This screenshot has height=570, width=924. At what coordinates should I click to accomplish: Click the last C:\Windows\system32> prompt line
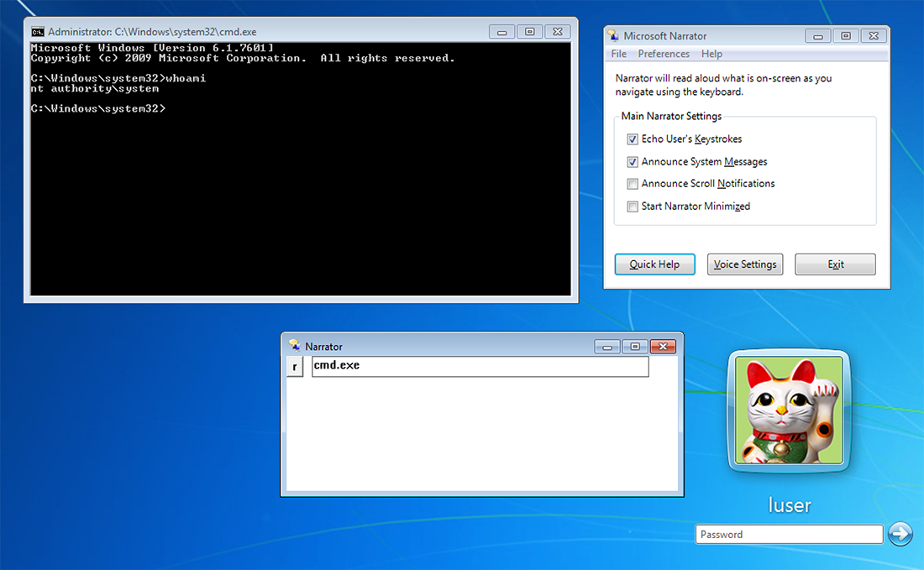pyautogui.click(x=98, y=109)
